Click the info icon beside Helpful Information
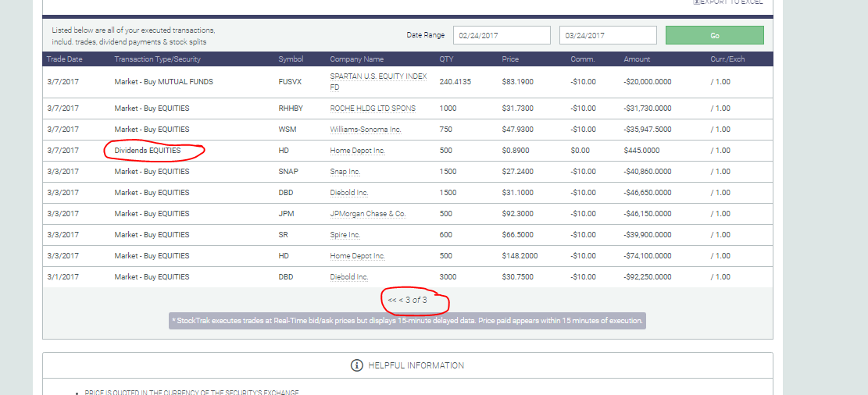Viewport: 868px width, 395px height. pos(356,365)
